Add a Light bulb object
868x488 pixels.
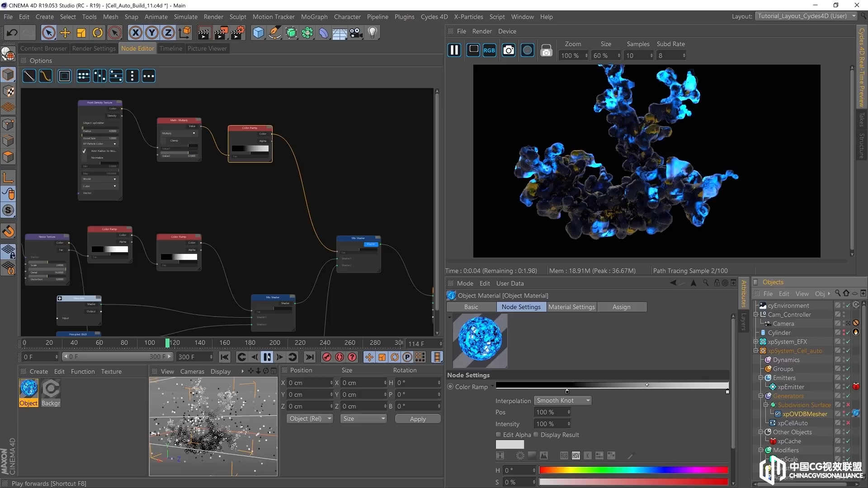373,33
